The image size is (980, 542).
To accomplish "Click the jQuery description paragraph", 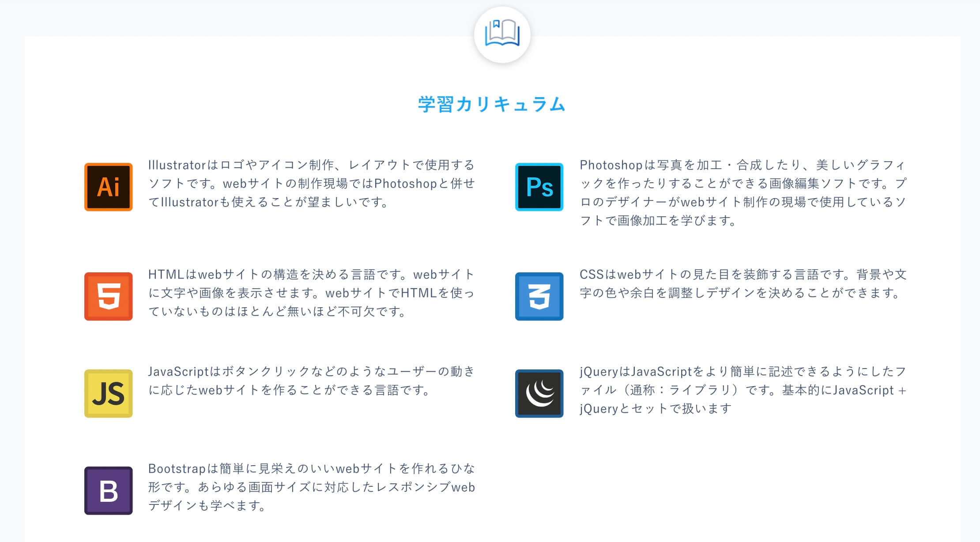I will click(x=743, y=390).
